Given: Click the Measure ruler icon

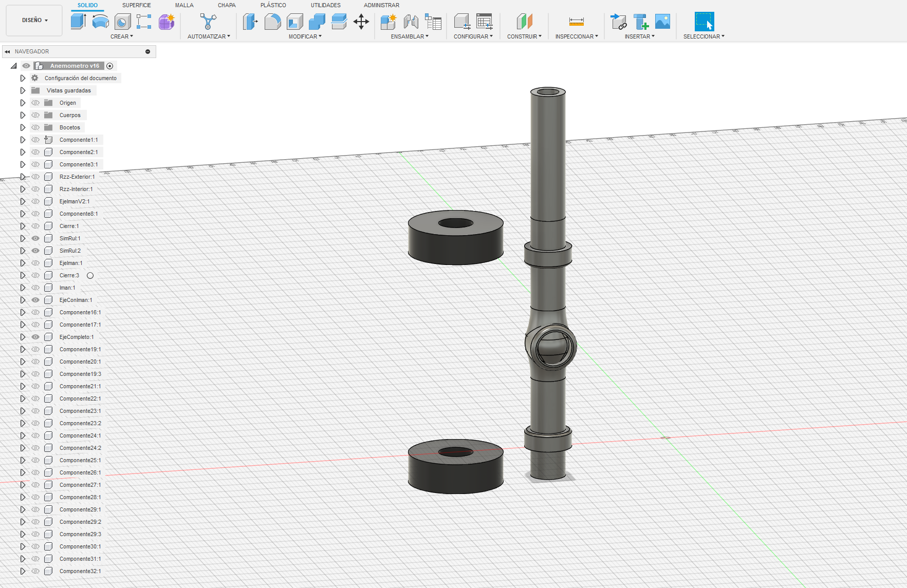Looking at the screenshot, I should click(577, 22).
